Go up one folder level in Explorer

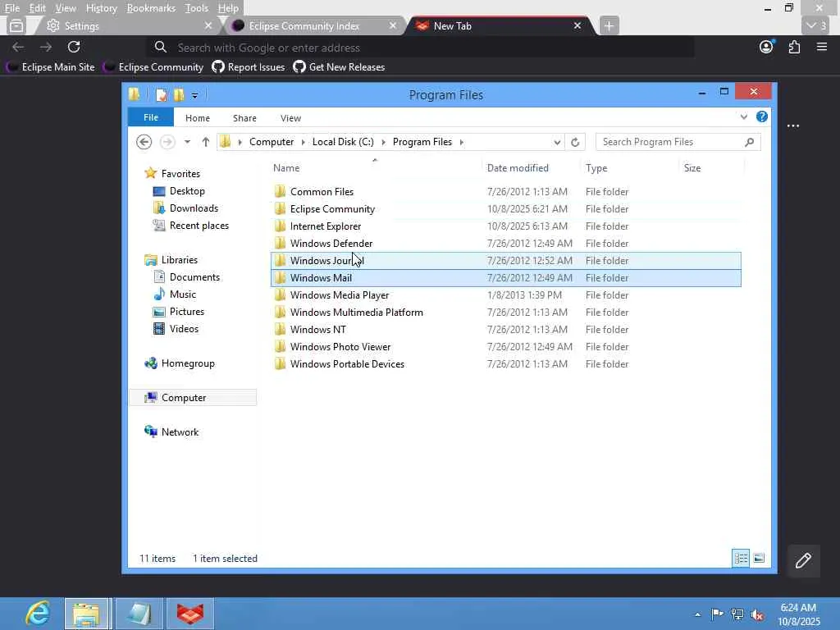click(x=206, y=142)
